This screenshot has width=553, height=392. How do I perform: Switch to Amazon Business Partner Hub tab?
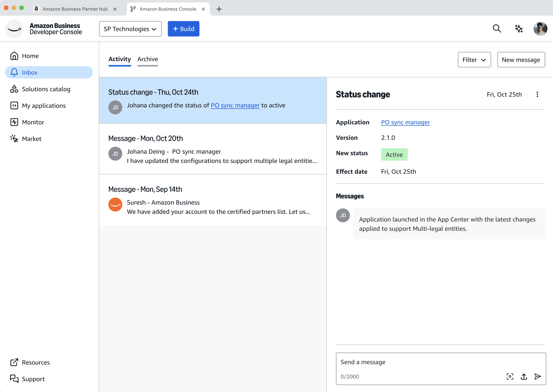75,9
